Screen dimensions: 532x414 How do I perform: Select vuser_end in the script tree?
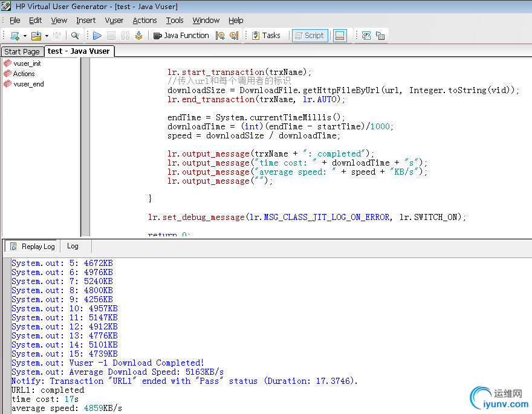pos(28,84)
